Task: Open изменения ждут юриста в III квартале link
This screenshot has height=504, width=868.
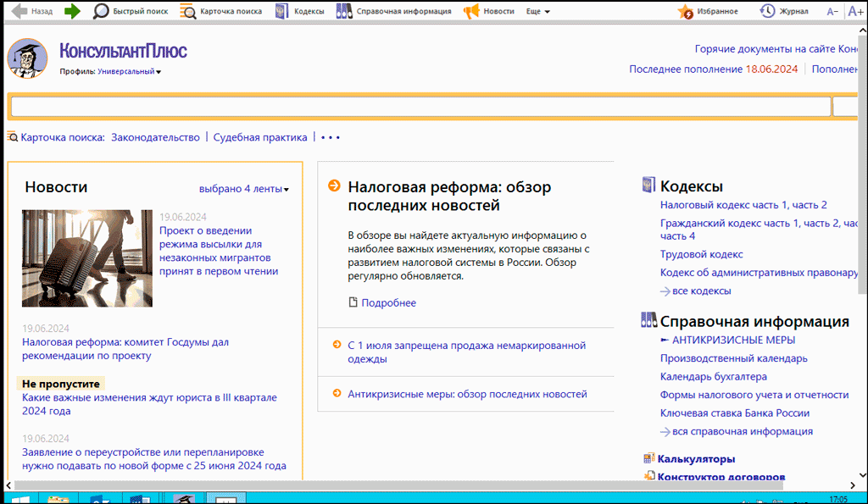Action: tap(149, 404)
